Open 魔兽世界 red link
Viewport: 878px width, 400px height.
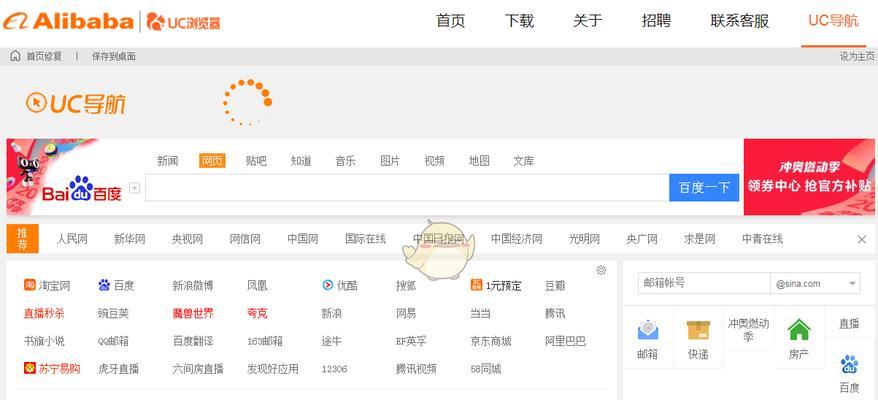tap(193, 313)
